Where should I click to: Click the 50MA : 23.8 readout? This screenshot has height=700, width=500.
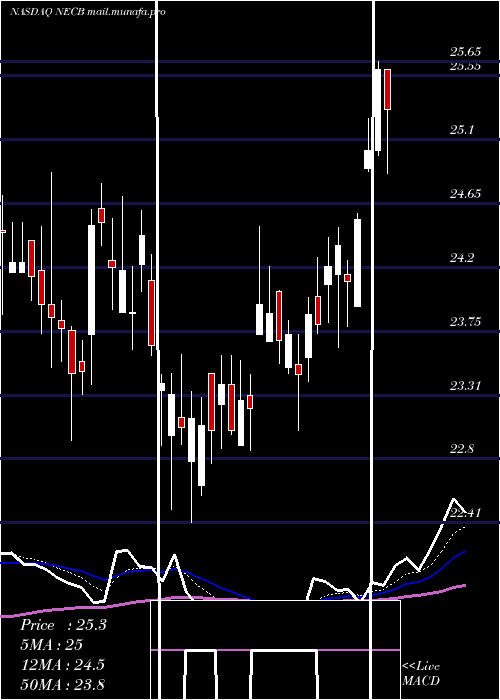(x=63, y=684)
